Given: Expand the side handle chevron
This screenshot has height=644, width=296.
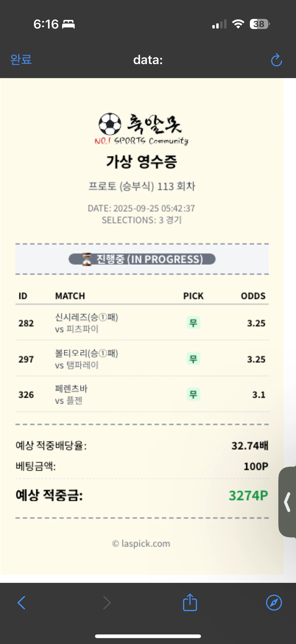Looking at the screenshot, I should [x=287, y=502].
